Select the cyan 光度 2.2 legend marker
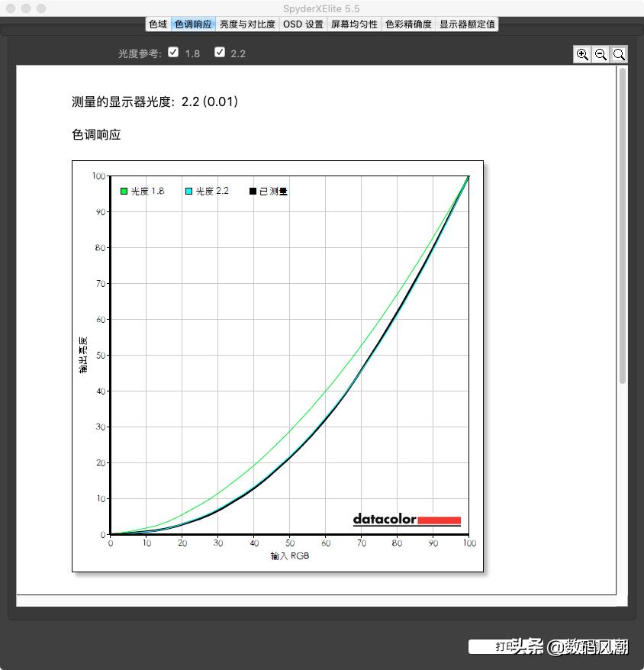 pos(187,191)
